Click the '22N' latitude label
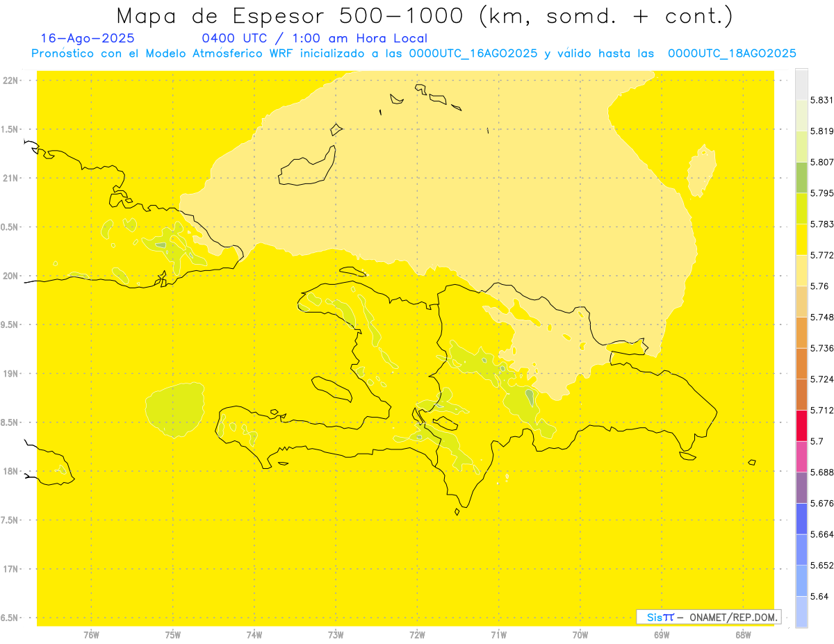The image size is (834, 644). coord(11,81)
